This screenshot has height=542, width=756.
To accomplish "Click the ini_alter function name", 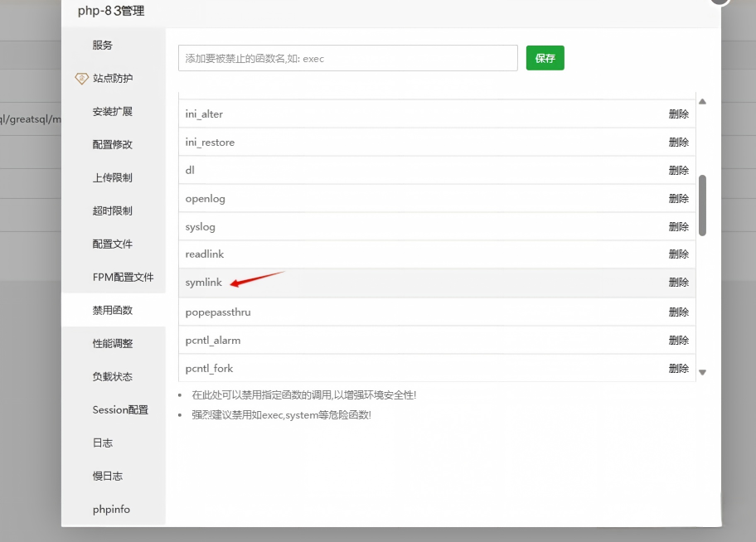I will pyautogui.click(x=204, y=114).
